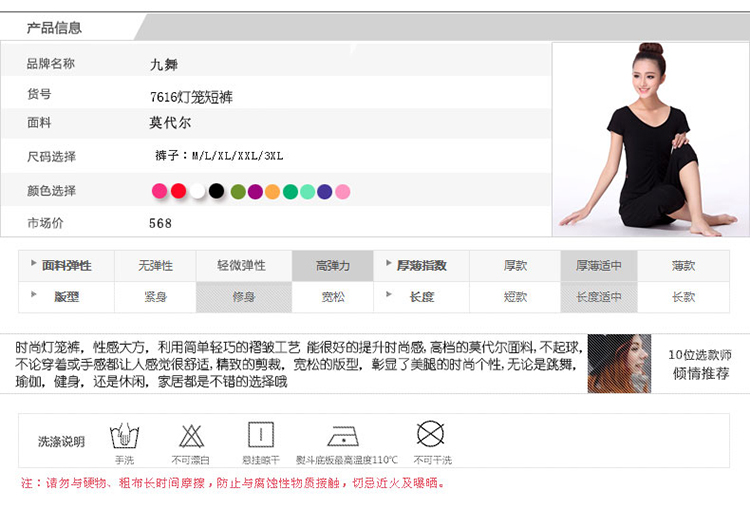Click the do-not-bleach (不可漂白) triangle icon
Viewport: 750px width, 527px height.
coord(192,436)
